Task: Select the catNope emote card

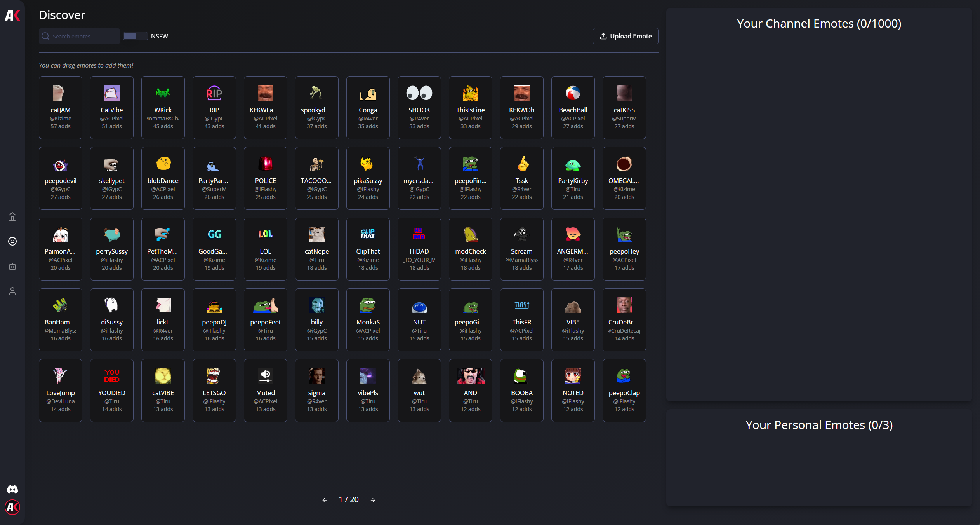Action: coord(317,249)
